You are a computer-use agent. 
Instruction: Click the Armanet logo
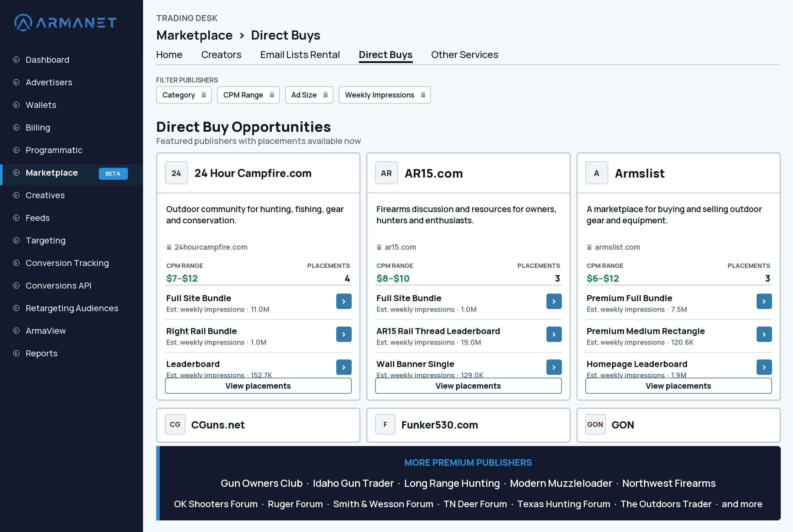pyautogui.click(x=65, y=23)
